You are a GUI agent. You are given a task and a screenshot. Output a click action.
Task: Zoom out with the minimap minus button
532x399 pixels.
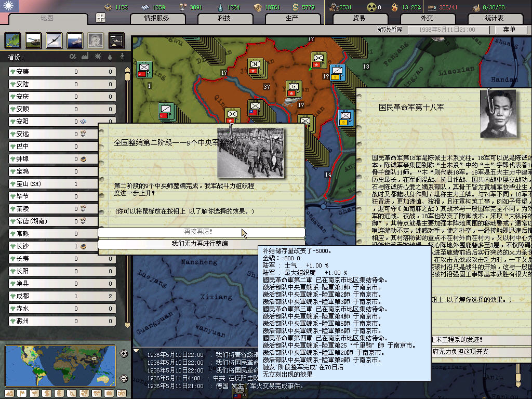124,378
